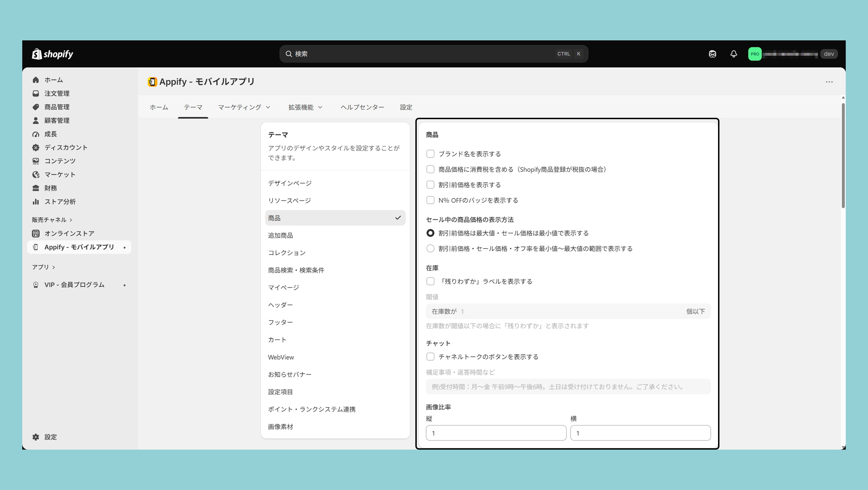Check 割引前価格を表示する option
The width and height of the screenshot is (868, 490).
pos(430,185)
